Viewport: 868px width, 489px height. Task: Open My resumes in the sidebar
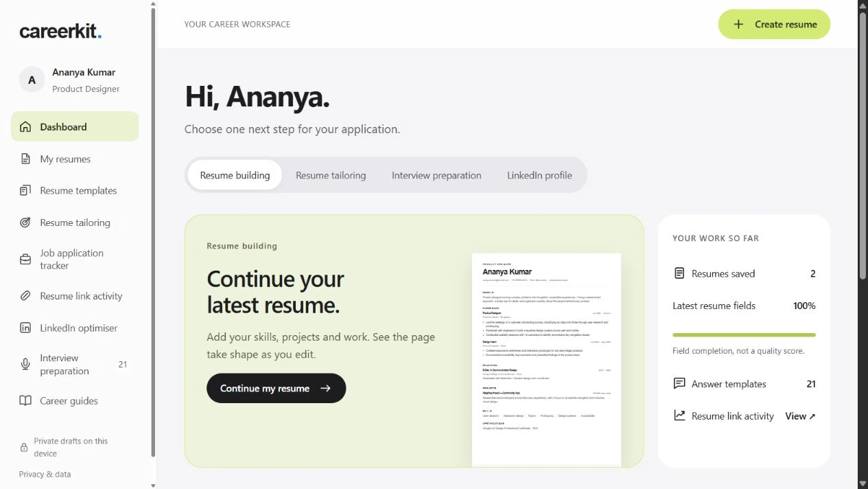point(75,159)
